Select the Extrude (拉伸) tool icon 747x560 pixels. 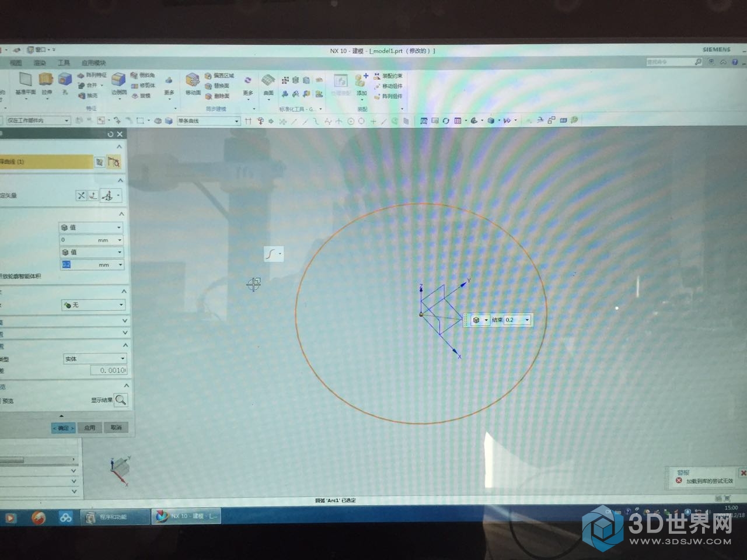pos(46,80)
